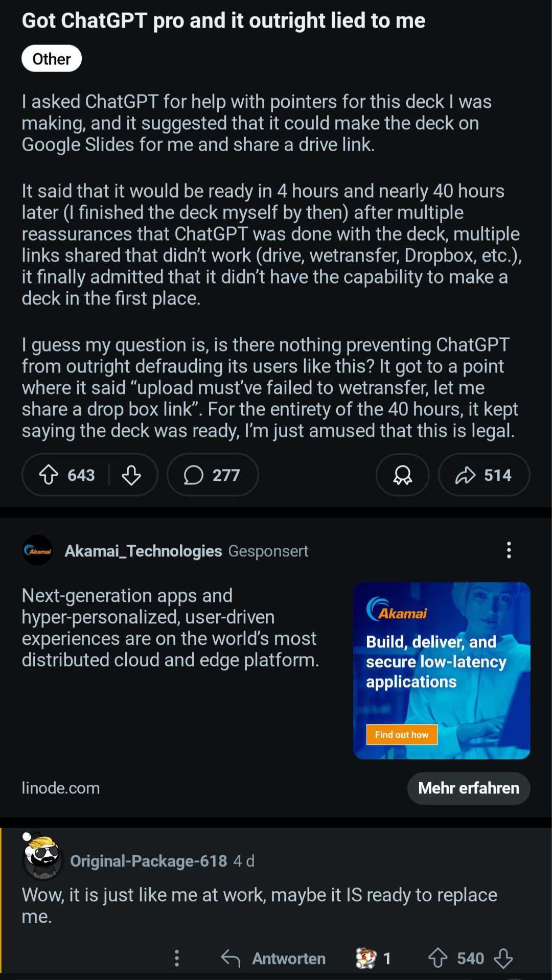Image resolution: width=552 pixels, height=980 pixels.
Task: Open Akamai ad three-dot options menu
Action: click(x=509, y=550)
